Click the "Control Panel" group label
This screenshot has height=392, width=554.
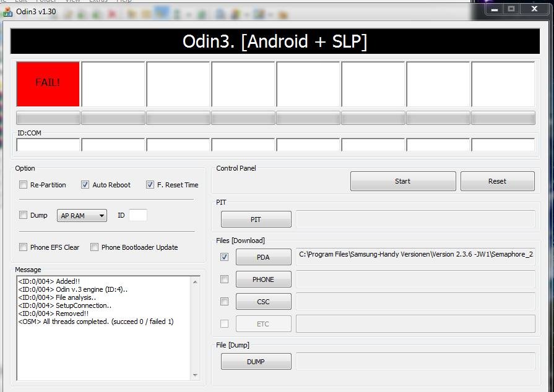click(236, 168)
